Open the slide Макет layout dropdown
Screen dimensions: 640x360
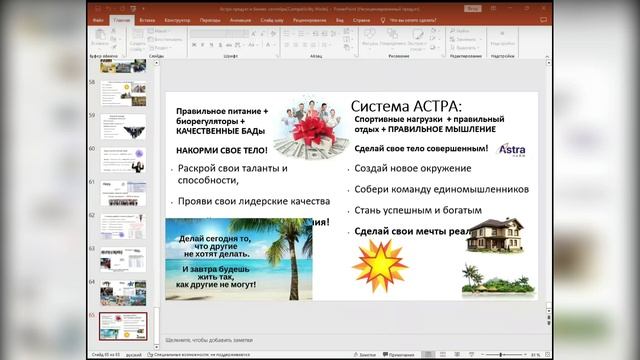coord(158,31)
